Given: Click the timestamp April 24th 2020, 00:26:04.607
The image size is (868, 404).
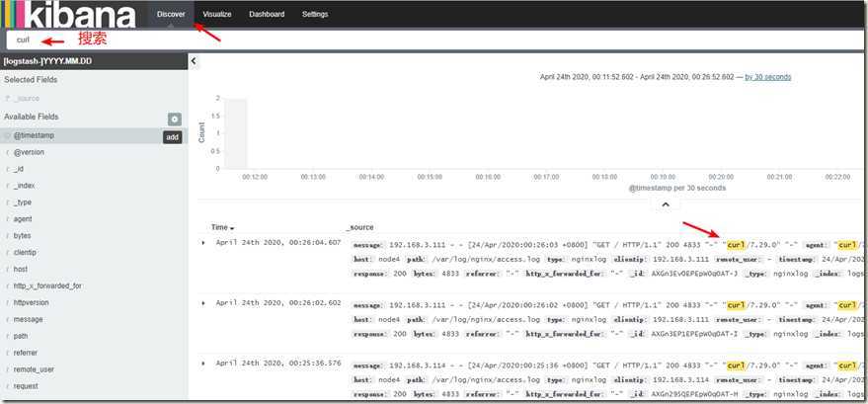Looking at the screenshot, I should point(278,243).
